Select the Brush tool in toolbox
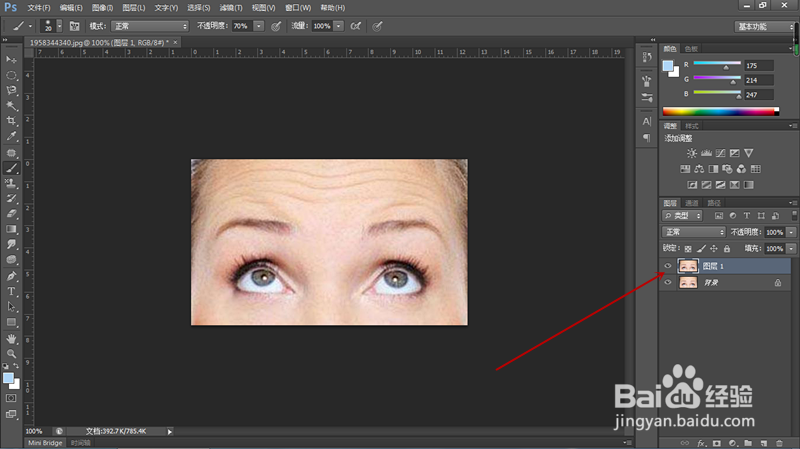The width and height of the screenshot is (800, 449). [11, 168]
